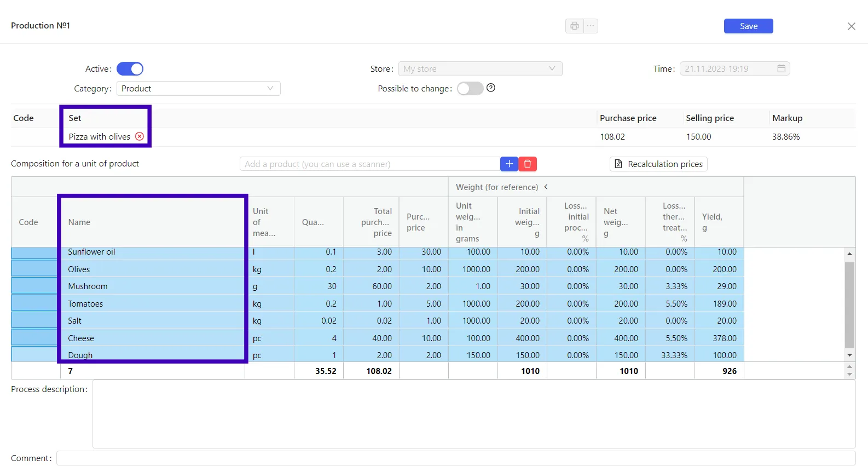868x466 pixels.
Task: Collapse the Weight (for reference) columns
Action: (x=546, y=187)
